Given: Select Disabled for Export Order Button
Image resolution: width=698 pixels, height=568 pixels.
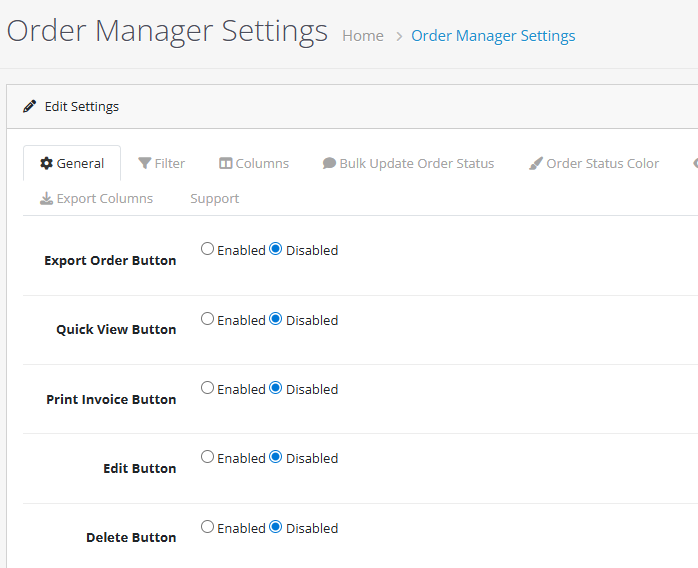Looking at the screenshot, I should pyautogui.click(x=276, y=249).
